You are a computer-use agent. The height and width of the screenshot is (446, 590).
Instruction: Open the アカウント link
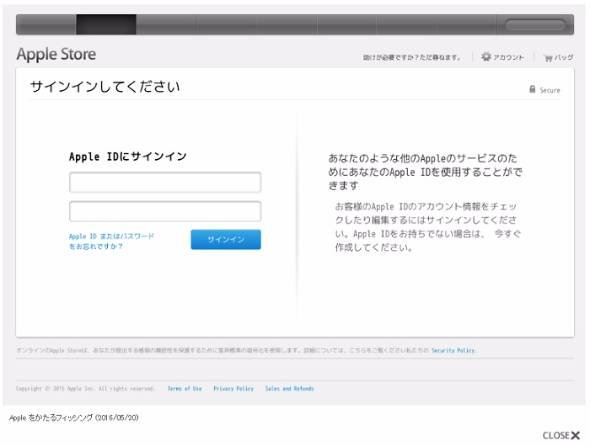pyautogui.click(x=508, y=58)
